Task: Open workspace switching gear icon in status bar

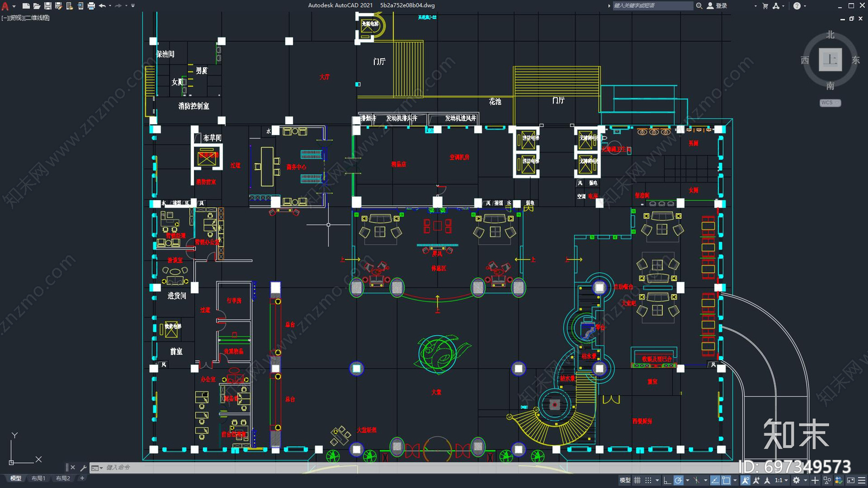Action: (796, 480)
